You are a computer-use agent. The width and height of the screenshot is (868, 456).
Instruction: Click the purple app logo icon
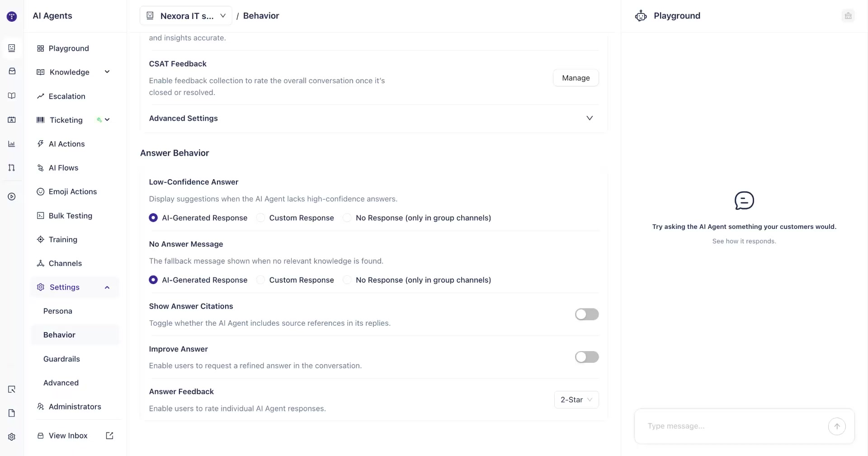pyautogui.click(x=12, y=17)
